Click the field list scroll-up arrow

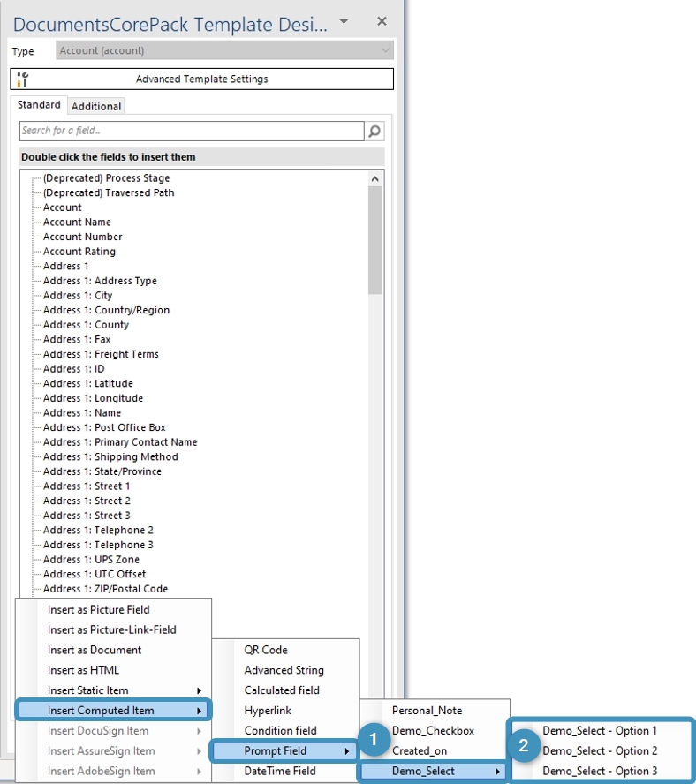coord(375,178)
